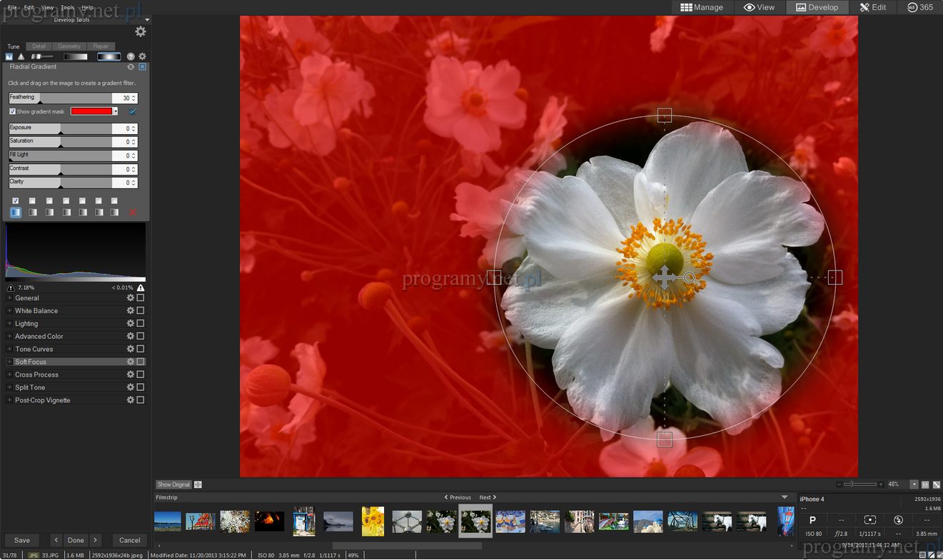
Task: Activate the Develop Brush tool icon
Action: pyautogui.click(x=42, y=56)
